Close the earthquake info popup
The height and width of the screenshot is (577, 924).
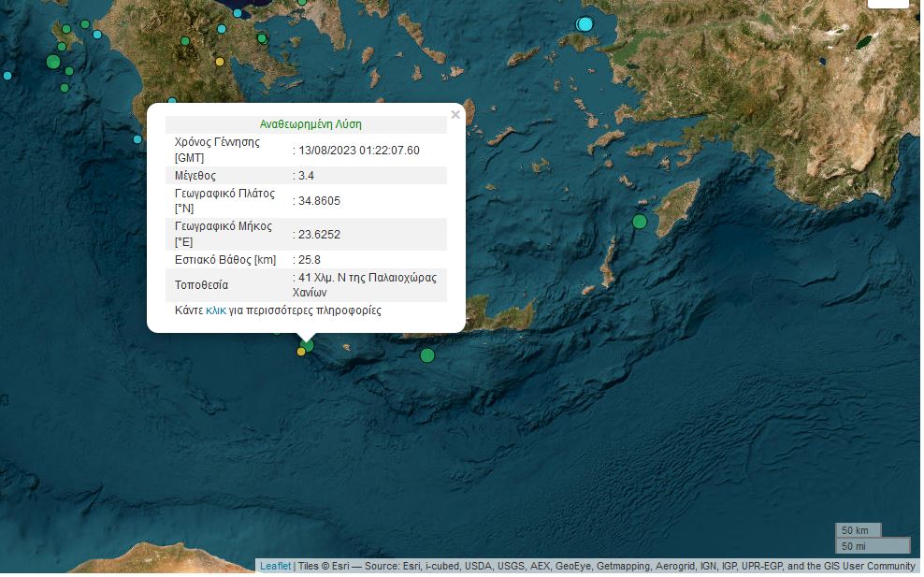(x=455, y=115)
